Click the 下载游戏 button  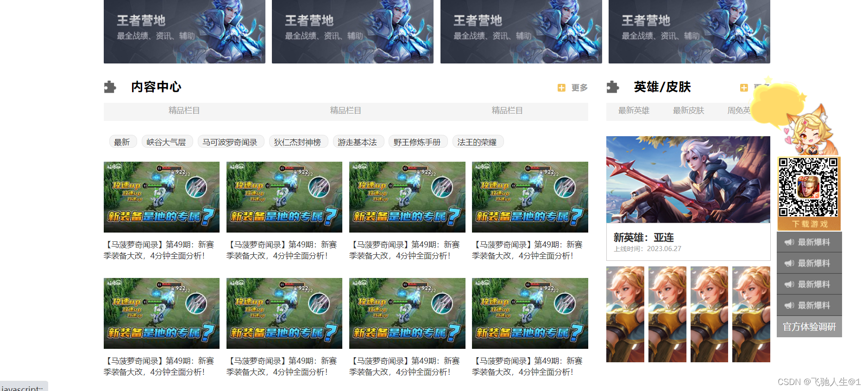pos(809,224)
